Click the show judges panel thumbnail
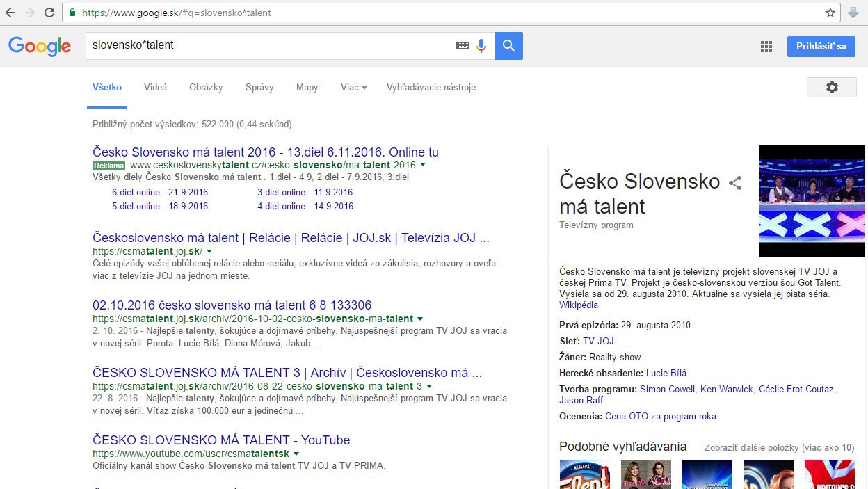Image resolution: width=868 pixels, height=489 pixels. (811, 201)
